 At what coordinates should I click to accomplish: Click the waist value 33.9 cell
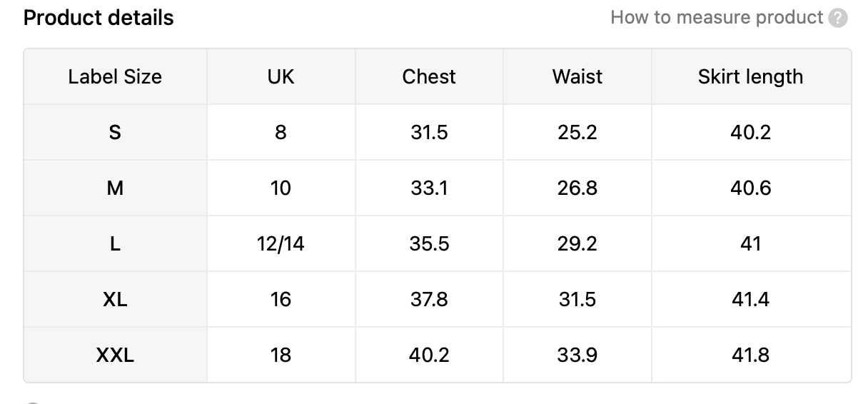click(x=577, y=355)
